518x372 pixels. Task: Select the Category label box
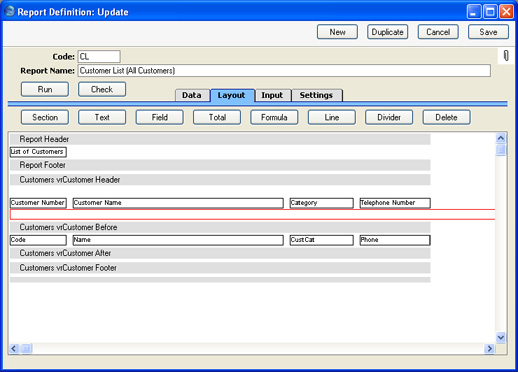point(321,203)
